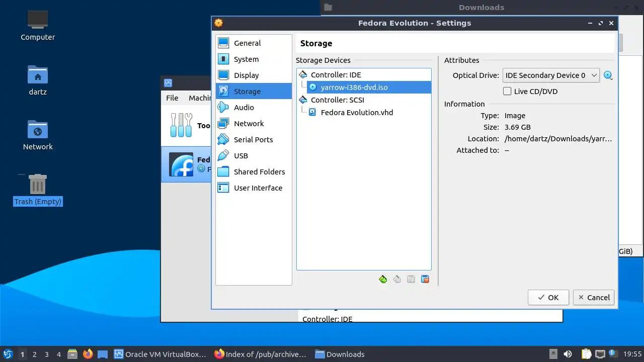Switch to Index of /pub/archive Firefox taskbar item
The image size is (644, 362).
[260, 354]
